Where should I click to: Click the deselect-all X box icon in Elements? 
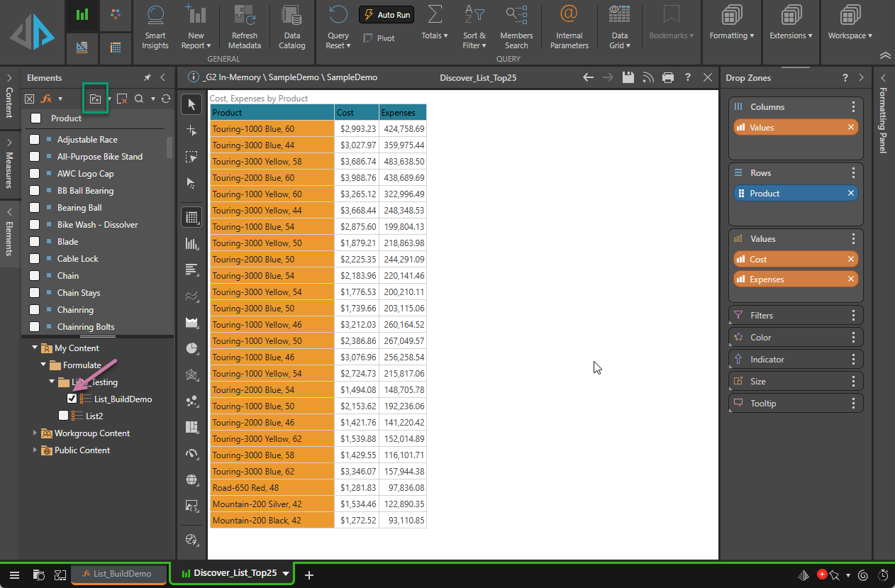pos(30,99)
